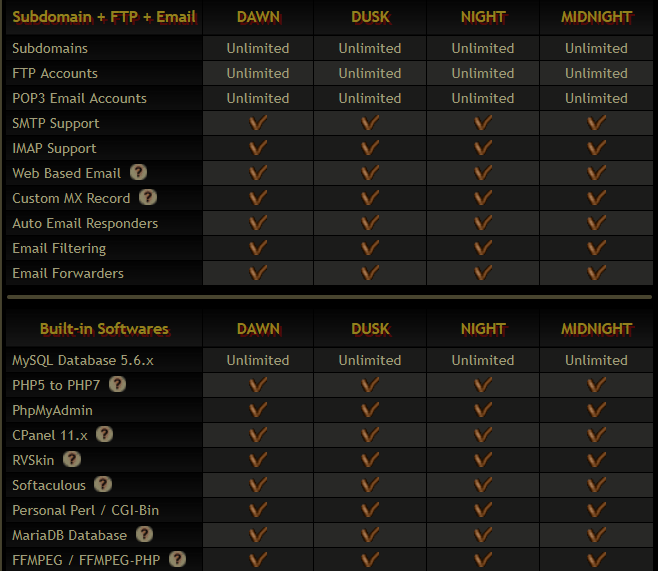This screenshot has height=571, width=658.
Task: Open Softaculous help icon
Action: [103, 484]
